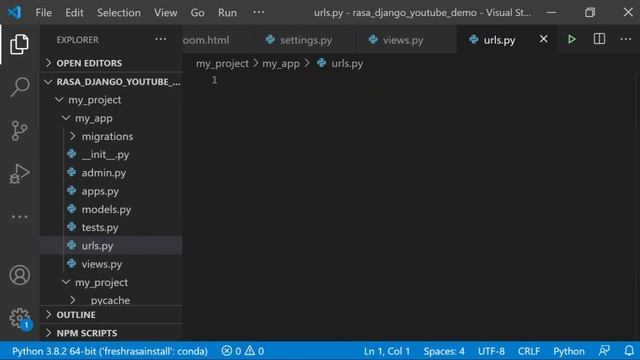This screenshot has height=360, width=640.
Task: Open tests.py from the file tree
Action: 111,227
